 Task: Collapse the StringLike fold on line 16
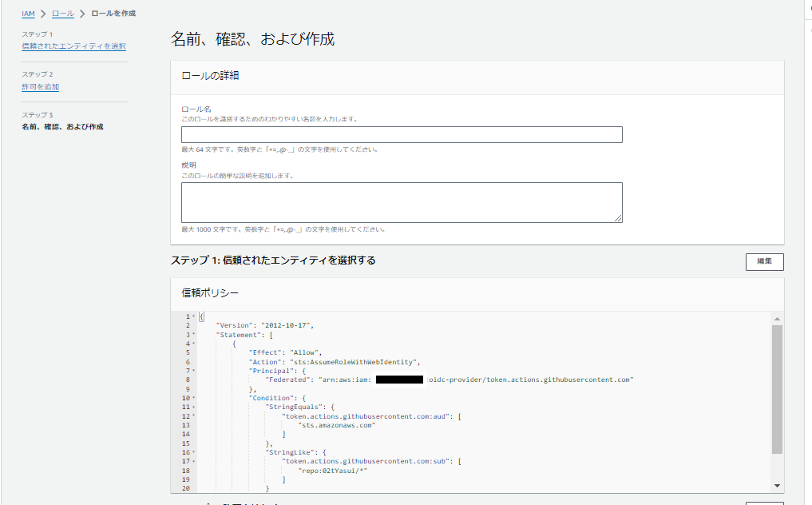click(194, 452)
